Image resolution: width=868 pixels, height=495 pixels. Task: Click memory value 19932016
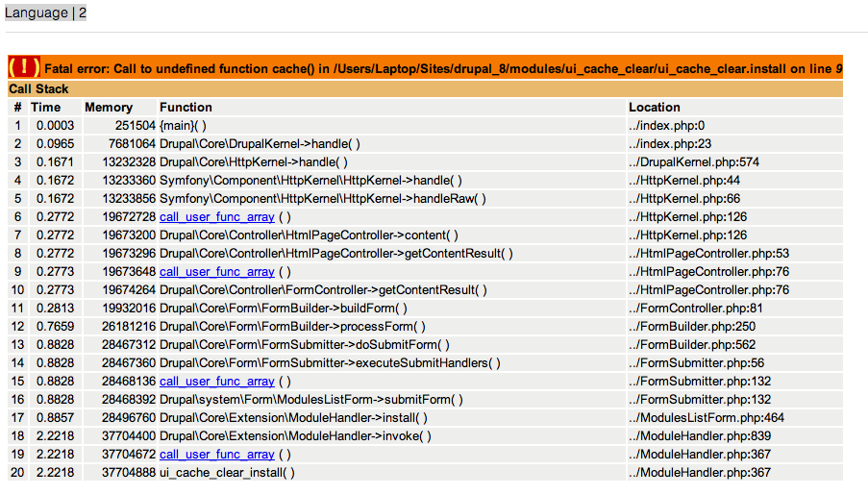coord(129,309)
